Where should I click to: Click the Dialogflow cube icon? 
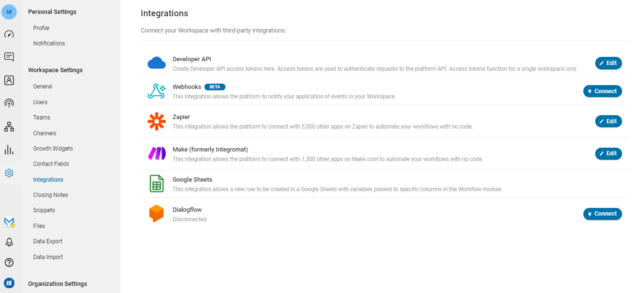coord(157,214)
